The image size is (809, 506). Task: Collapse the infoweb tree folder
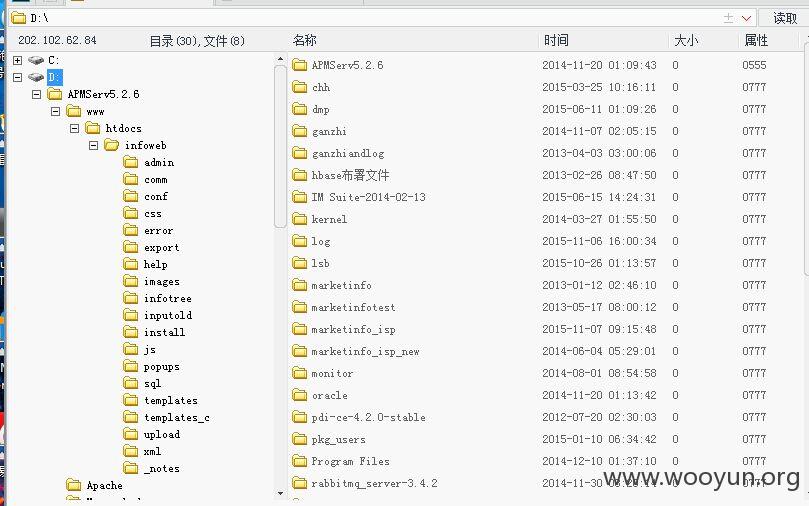93,145
